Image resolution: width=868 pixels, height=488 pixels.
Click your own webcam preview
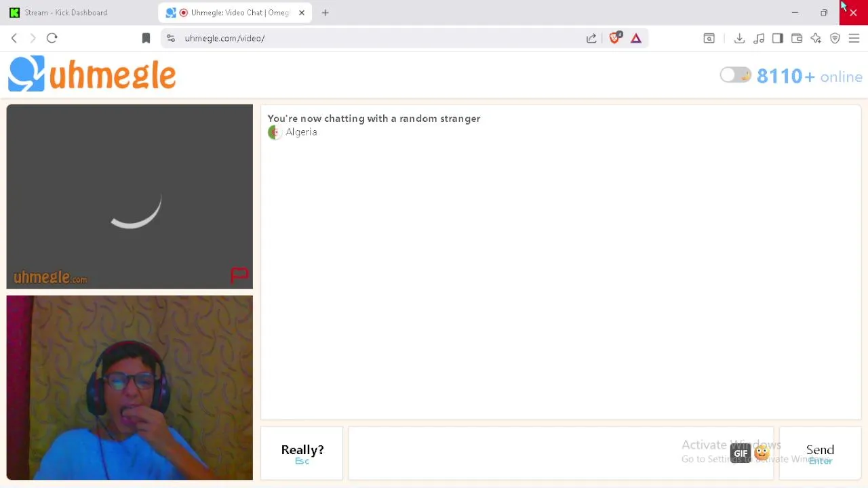(130, 388)
